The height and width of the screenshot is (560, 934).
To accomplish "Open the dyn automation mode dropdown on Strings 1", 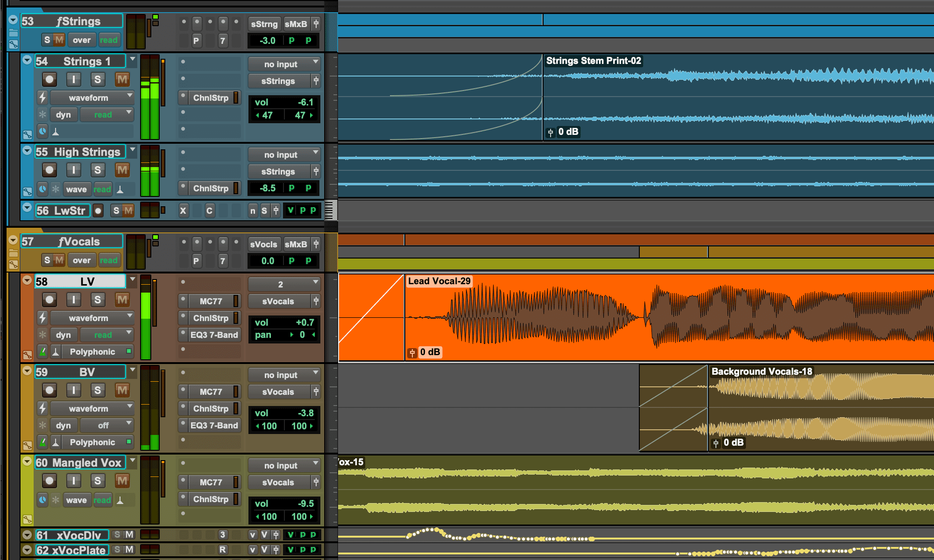I will coord(107,114).
